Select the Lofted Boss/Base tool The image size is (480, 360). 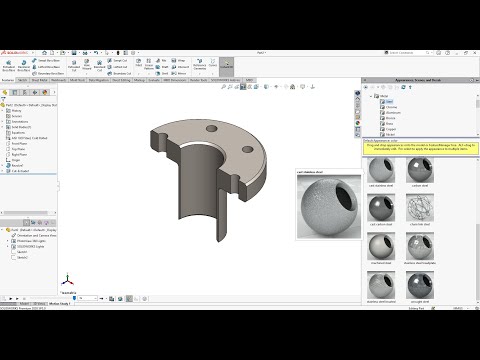(46, 67)
